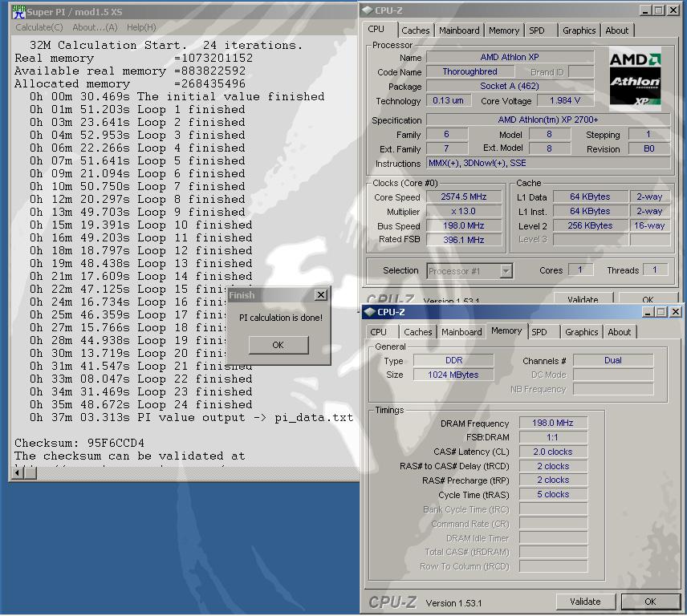Switch to About tab in back CPU-Z window

[617, 30]
